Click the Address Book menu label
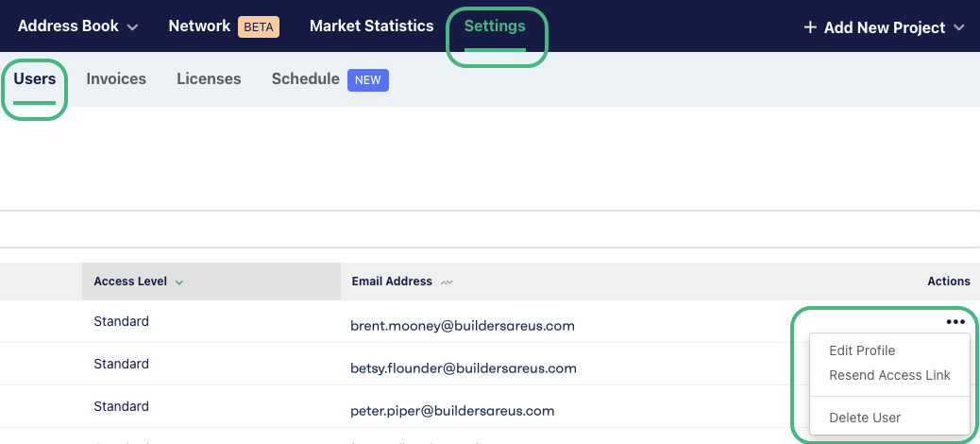Viewport: 980px width, 444px height. point(68,26)
